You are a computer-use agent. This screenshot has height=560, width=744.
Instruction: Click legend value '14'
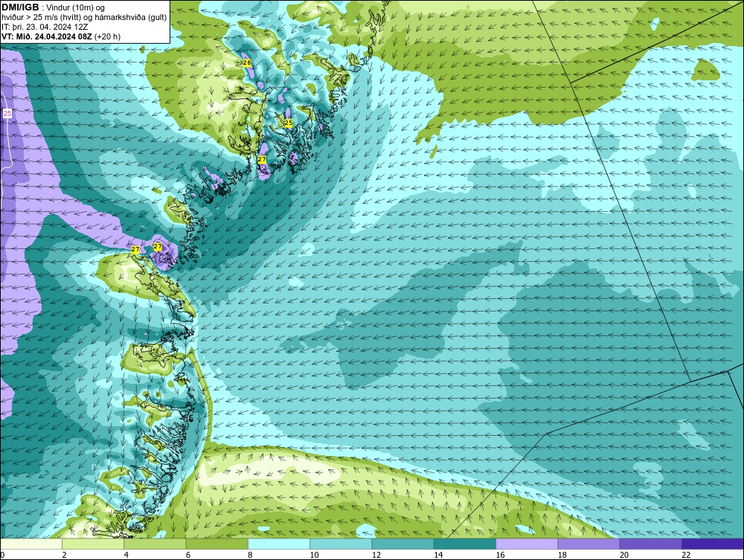pyautogui.click(x=438, y=556)
